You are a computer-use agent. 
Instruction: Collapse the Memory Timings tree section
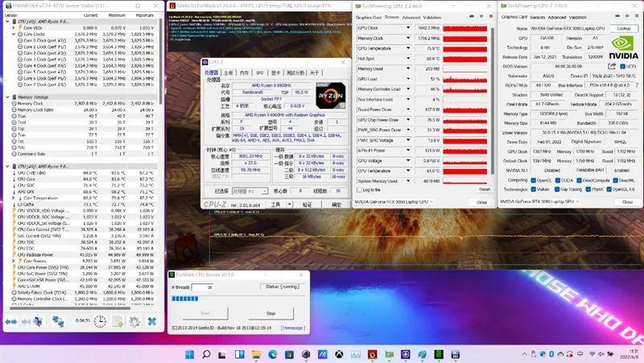7,97
